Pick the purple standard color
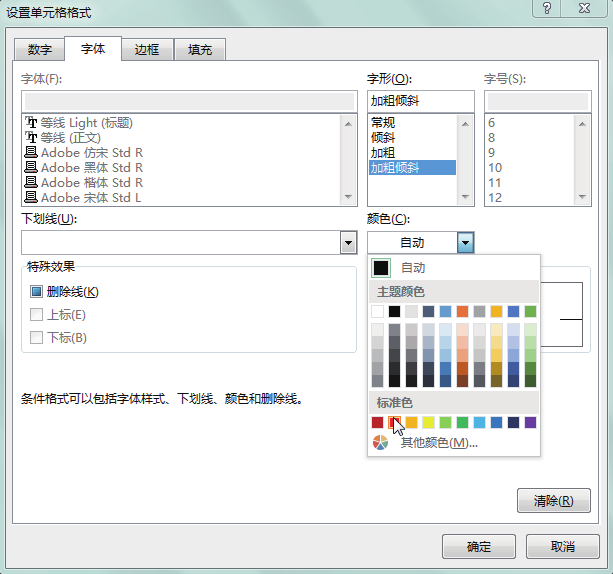The height and width of the screenshot is (574, 613). [x=531, y=422]
